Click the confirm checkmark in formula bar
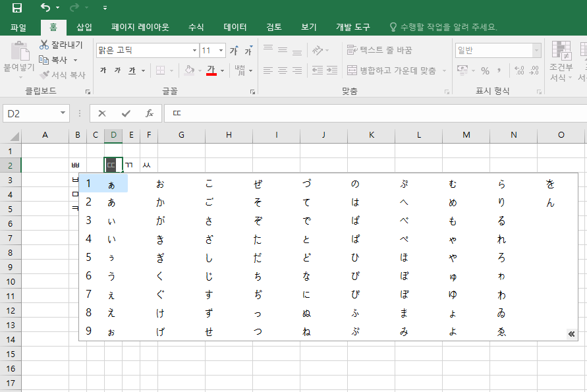 coord(126,113)
